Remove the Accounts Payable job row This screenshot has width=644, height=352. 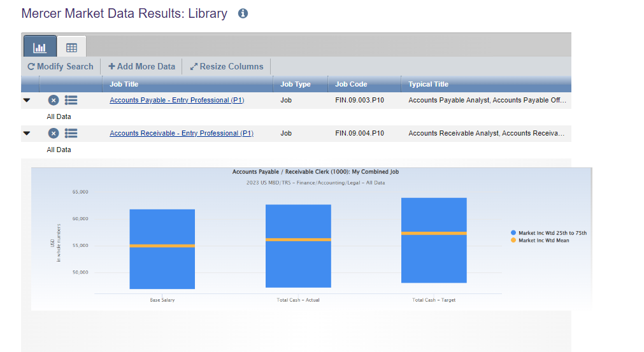pos(54,100)
